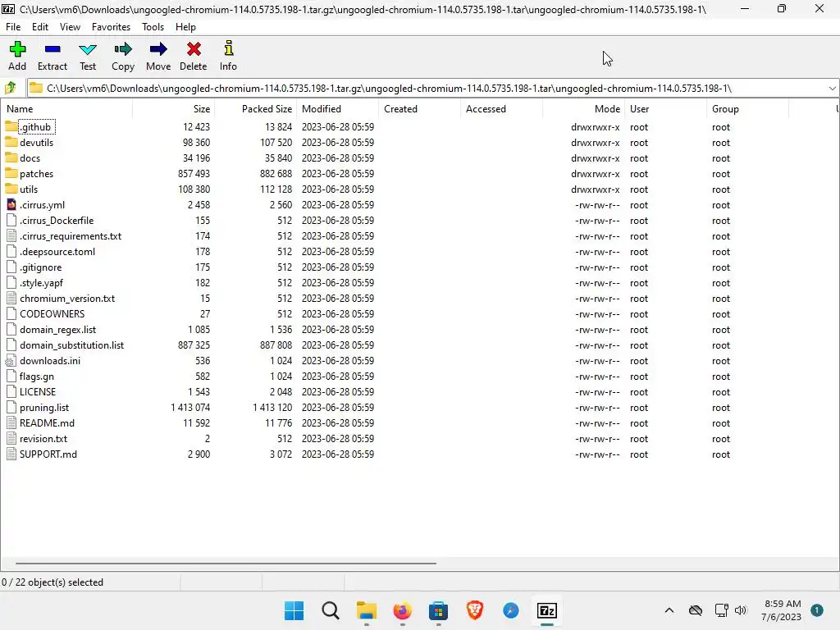Open the Edit menu
The width and height of the screenshot is (840, 630).
[x=40, y=27]
